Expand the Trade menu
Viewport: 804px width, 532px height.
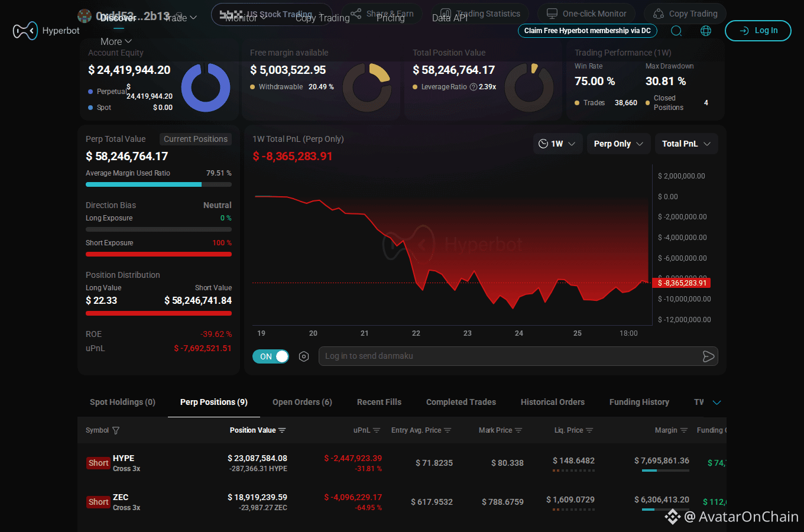pyautogui.click(x=180, y=18)
